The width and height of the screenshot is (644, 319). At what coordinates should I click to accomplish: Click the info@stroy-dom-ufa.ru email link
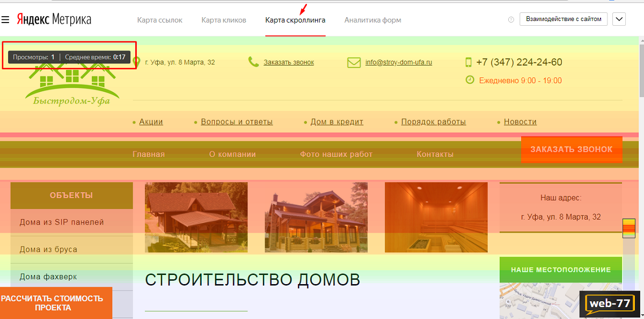pyautogui.click(x=399, y=62)
